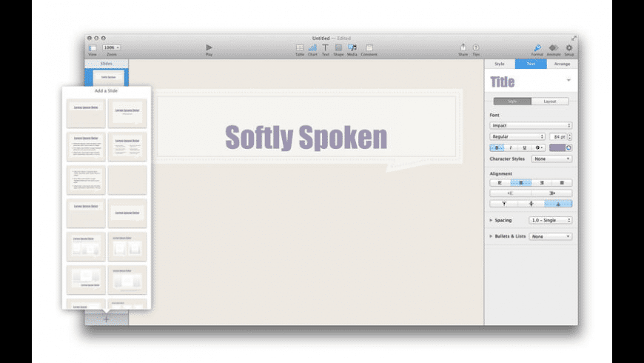644x363 pixels.
Task: Align text left in Alignment section
Action: point(500,182)
